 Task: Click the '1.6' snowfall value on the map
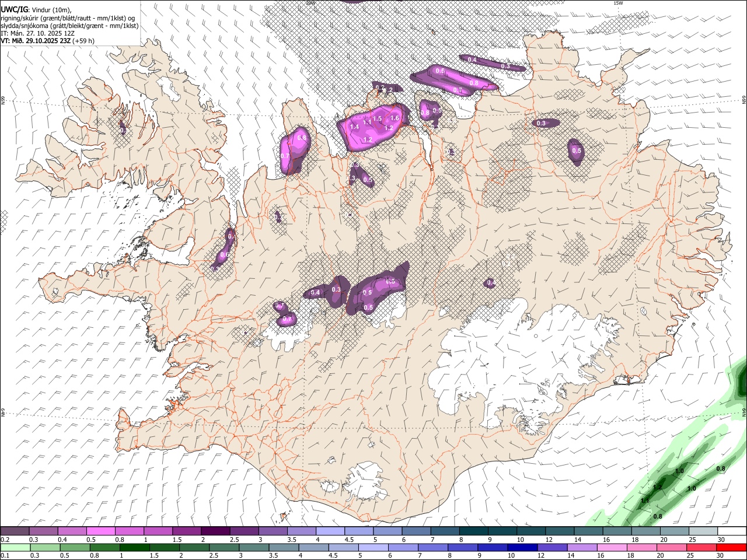point(395,118)
